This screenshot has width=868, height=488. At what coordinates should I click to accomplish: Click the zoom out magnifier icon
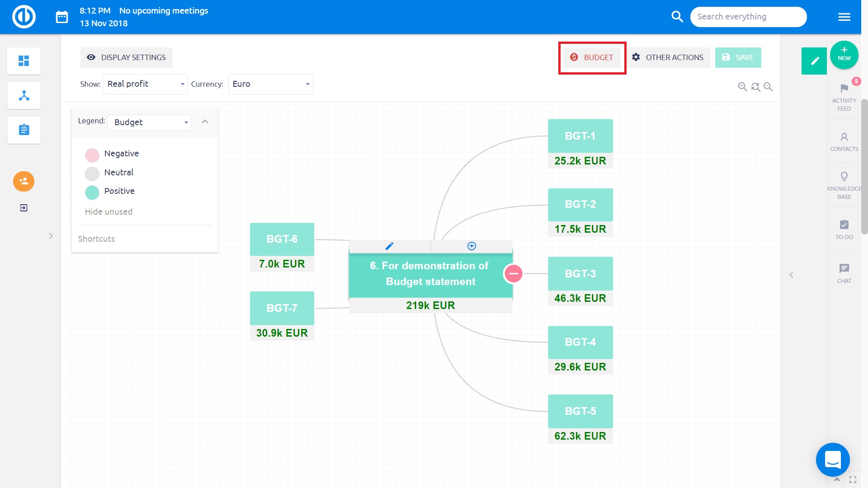coord(768,87)
